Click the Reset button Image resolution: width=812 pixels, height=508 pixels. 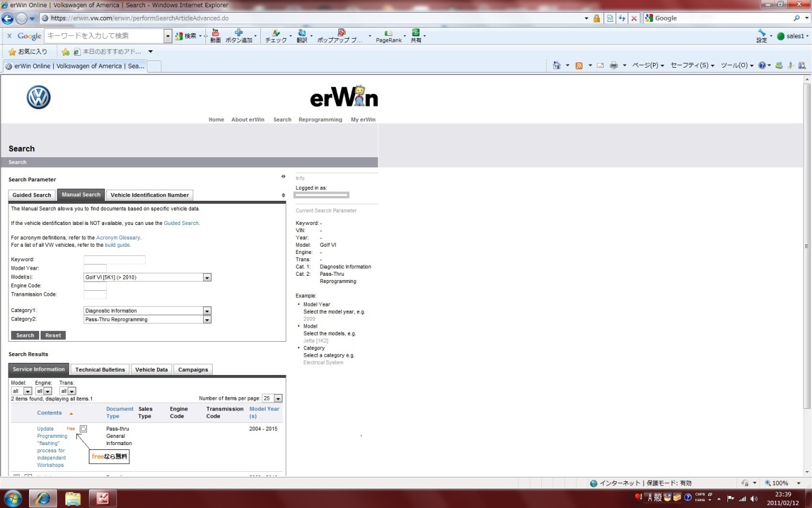(53, 335)
